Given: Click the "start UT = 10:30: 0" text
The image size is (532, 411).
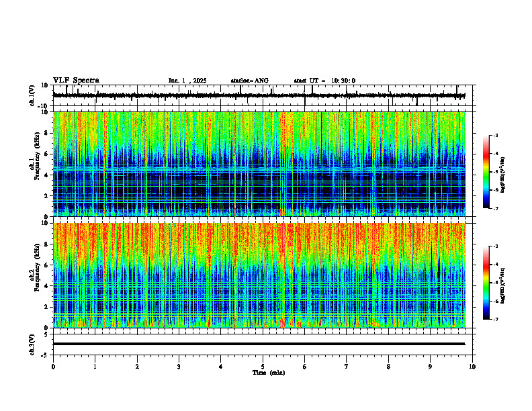Looking at the screenshot, I should click(324, 81).
